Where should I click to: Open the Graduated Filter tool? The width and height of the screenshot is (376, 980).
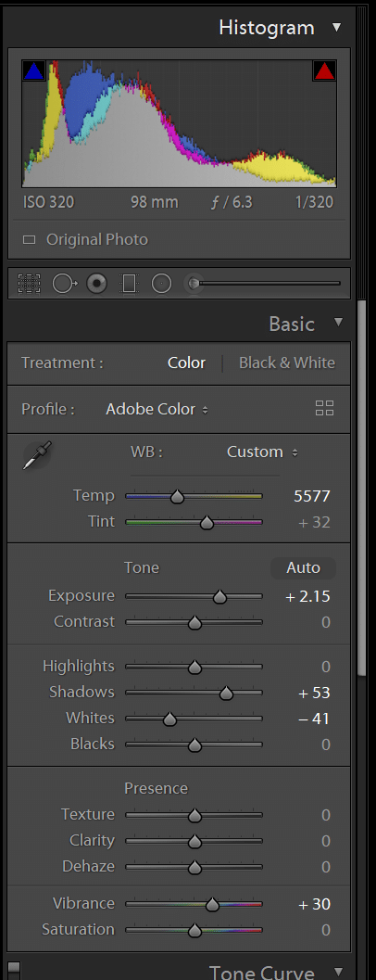[128, 284]
